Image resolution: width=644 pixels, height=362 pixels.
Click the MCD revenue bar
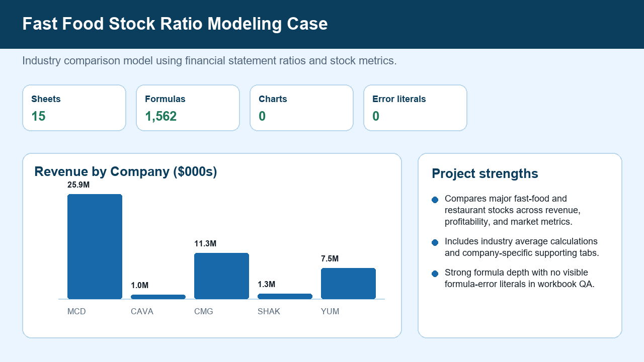click(x=95, y=246)
